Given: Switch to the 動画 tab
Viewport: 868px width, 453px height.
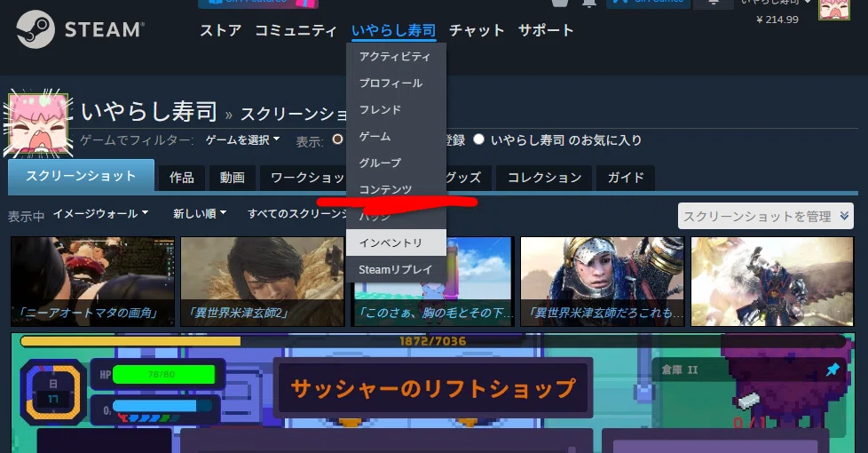Looking at the screenshot, I should pyautogui.click(x=232, y=178).
